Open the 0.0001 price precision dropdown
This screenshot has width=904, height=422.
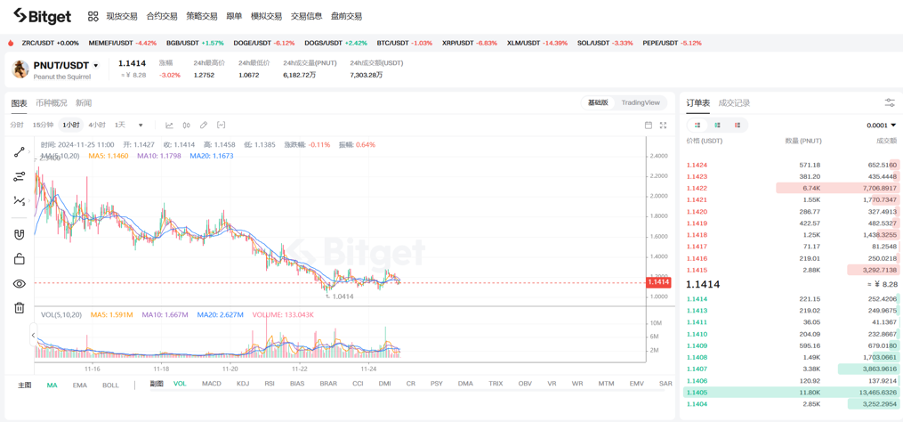tap(882, 125)
